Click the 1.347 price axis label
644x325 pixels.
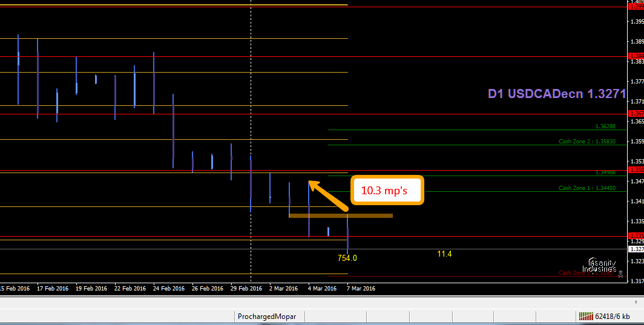(637, 181)
